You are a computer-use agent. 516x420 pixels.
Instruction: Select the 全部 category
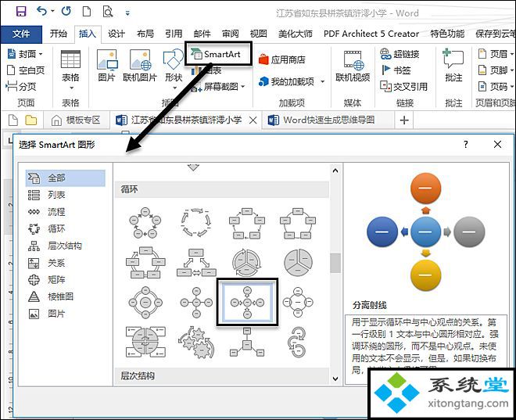pos(66,178)
